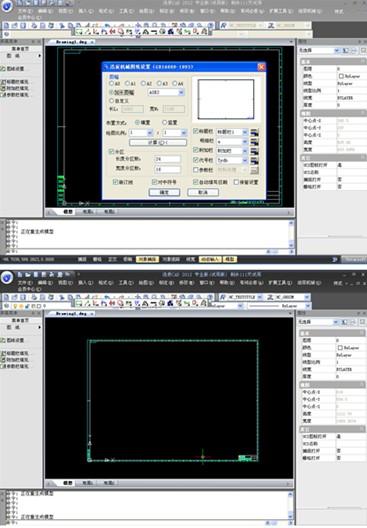Open 文件(F) menu in lower window

tap(25, 283)
